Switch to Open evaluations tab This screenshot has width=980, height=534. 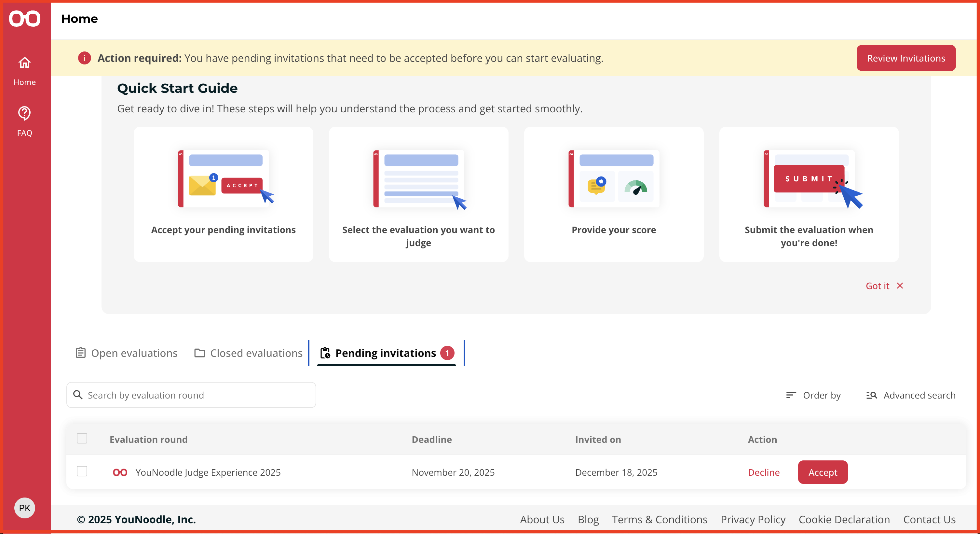coord(127,353)
